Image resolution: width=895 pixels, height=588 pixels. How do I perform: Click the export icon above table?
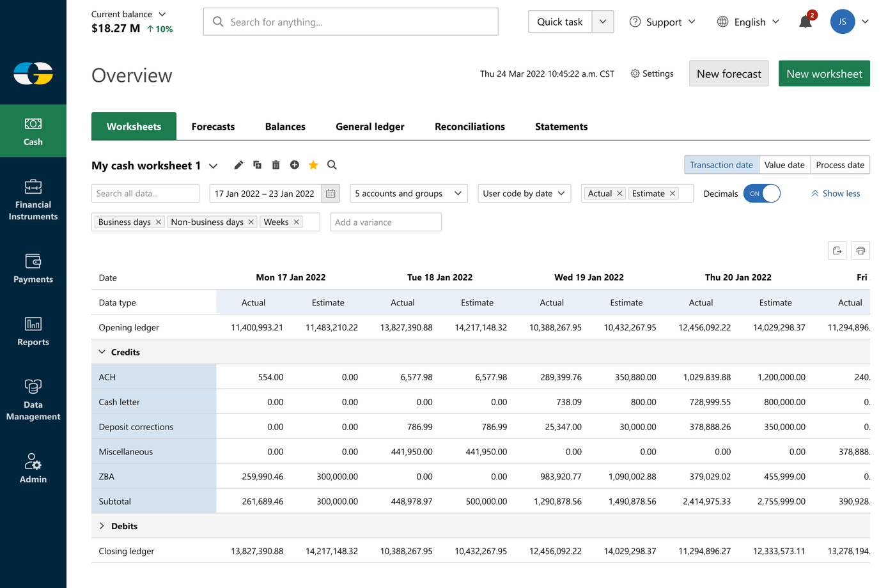pyautogui.click(x=837, y=251)
